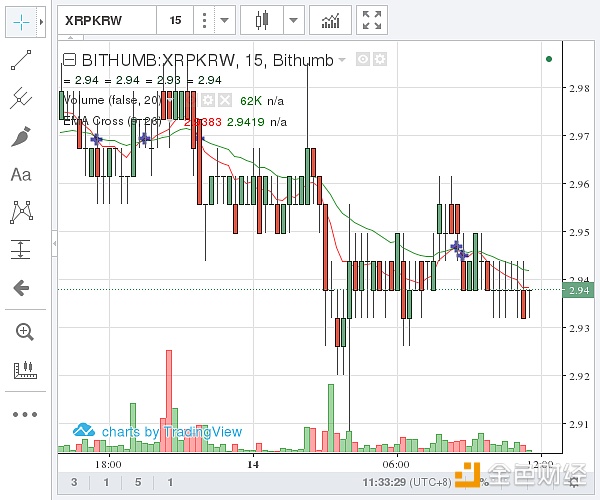The image size is (600, 500).
Task: Open the interval options dots menu
Action: (204, 20)
